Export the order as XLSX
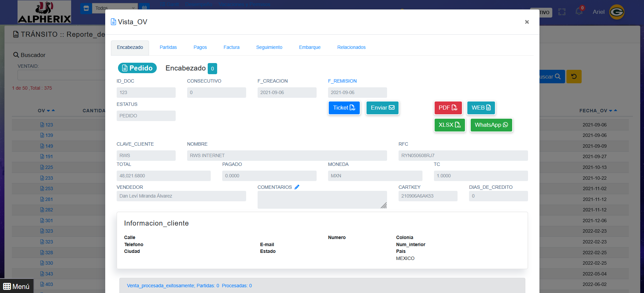 (x=449, y=125)
